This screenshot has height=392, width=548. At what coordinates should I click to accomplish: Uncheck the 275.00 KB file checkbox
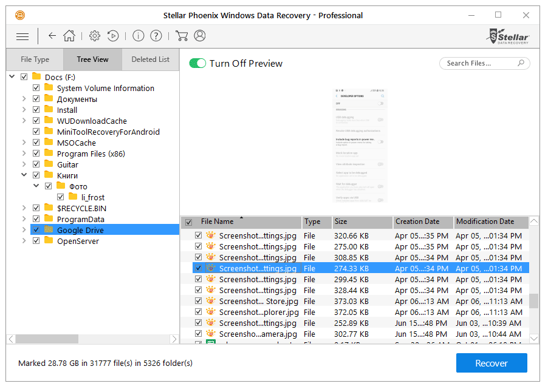pos(199,246)
